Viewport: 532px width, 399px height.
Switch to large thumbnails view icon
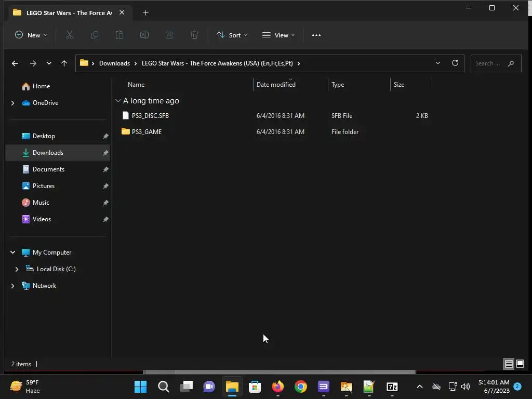[520, 364]
